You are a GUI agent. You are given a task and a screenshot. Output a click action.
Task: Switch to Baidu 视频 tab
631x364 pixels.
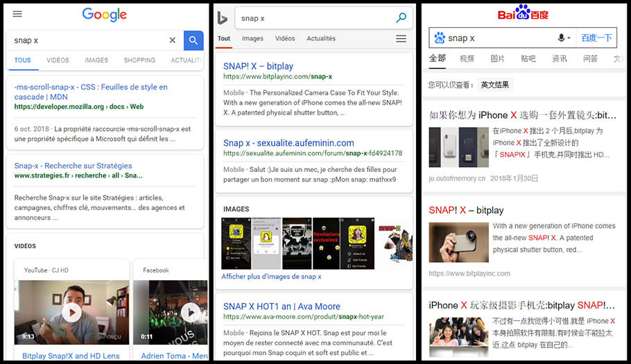click(x=467, y=59)
